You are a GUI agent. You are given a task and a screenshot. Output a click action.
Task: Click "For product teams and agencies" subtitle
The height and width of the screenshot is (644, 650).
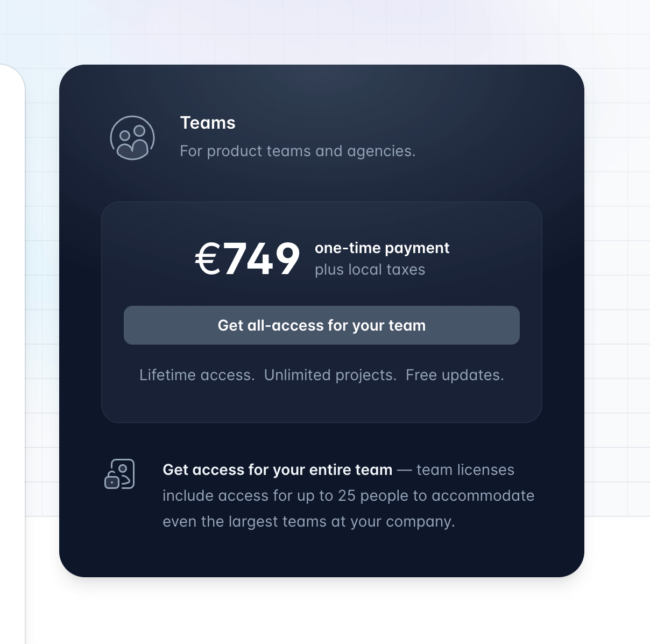[298, 151]
